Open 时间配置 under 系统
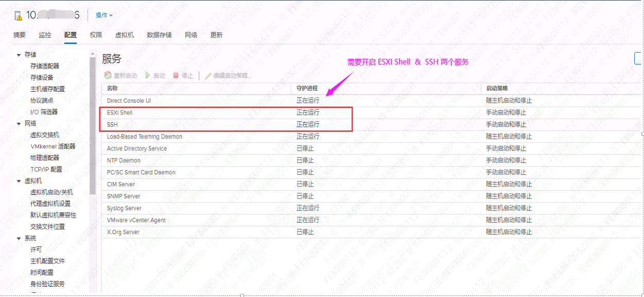Viewport: 644px width, 297px height. coord(42,272)
